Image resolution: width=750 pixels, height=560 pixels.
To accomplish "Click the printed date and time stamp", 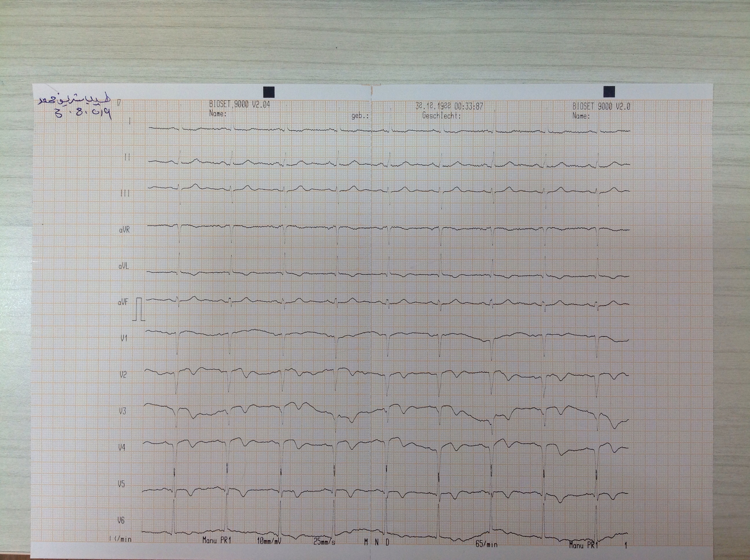I will [449, 106].
